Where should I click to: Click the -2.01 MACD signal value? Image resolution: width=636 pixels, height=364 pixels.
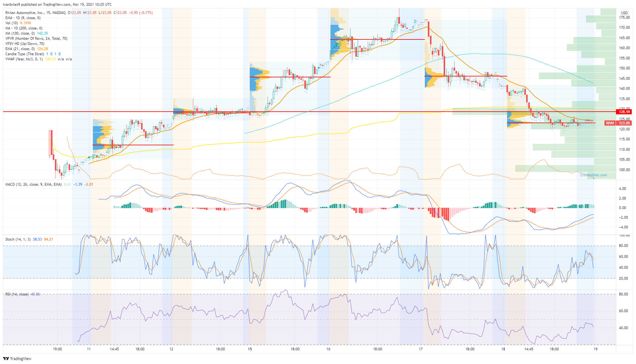tap(89, 184)
